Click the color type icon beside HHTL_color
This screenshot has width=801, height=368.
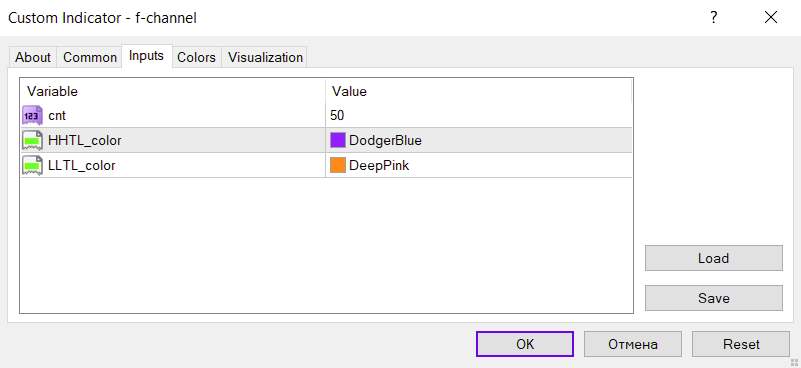(32, 140)
